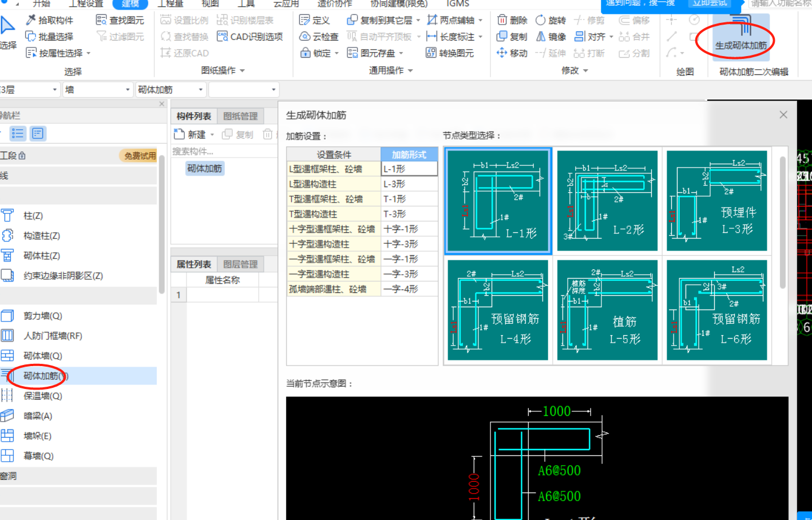Viewport: 812px width, 520px height.
Task: Switch navigation bar to detail view icon
Action: click(38, 134)
